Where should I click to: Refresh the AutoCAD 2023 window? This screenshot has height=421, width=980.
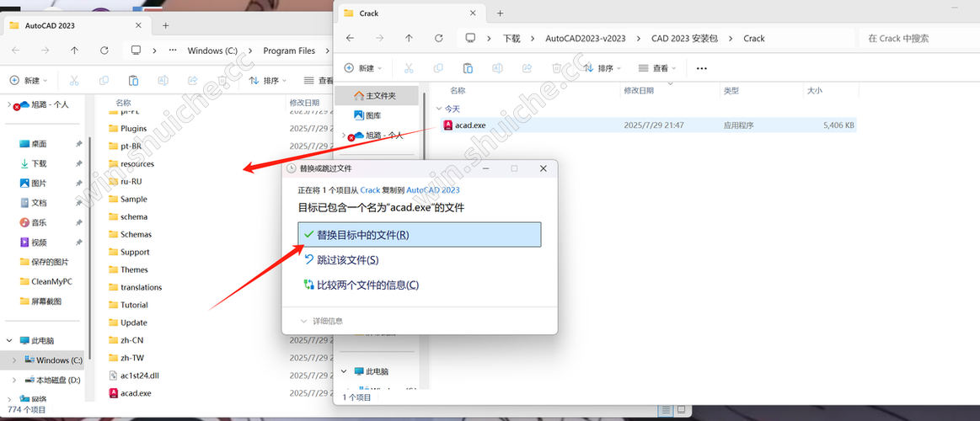click(x=104, y=51)
